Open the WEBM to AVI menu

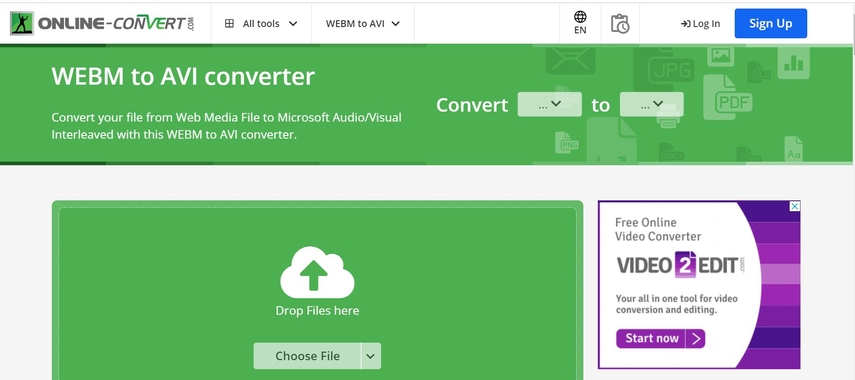click(x=363, y=23)
